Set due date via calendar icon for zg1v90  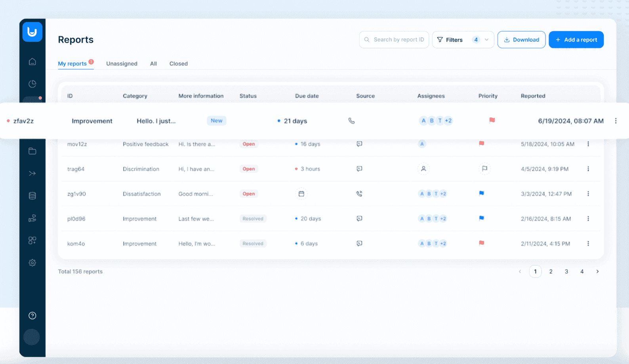tap(301, 194)
